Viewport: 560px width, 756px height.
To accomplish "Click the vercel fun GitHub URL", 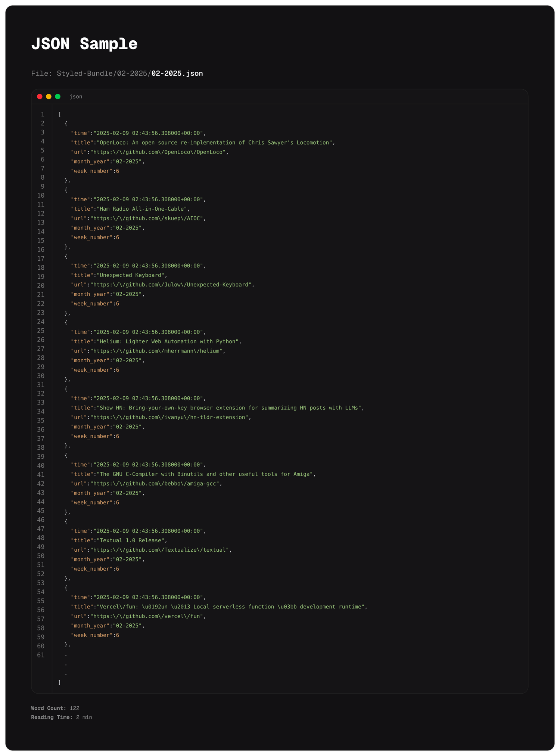I will [x=148, y=616].
